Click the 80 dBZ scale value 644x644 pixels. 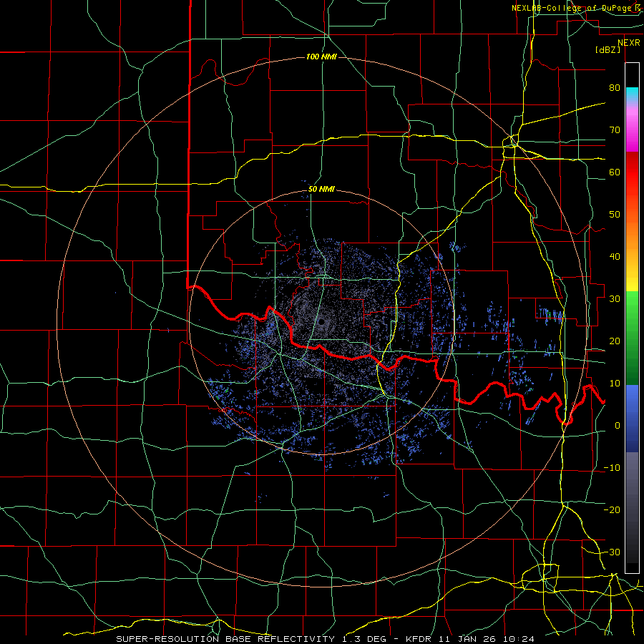pos(615,87)
